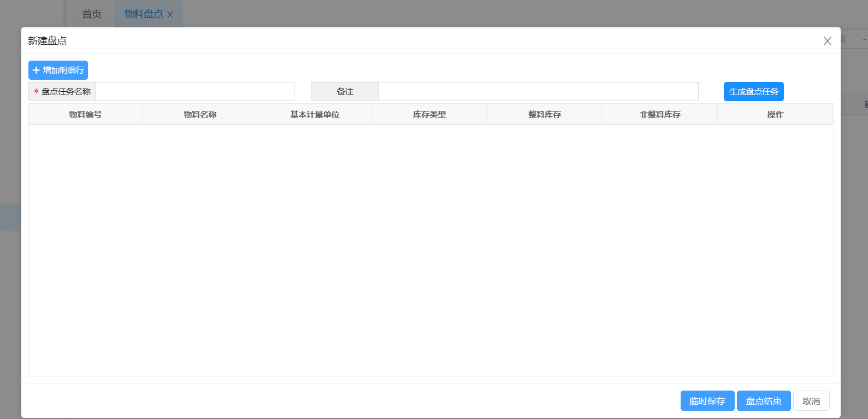The image size is (868, 419).
Task: Select the 物料盘点 tab
Action: [x=143, y=14]
